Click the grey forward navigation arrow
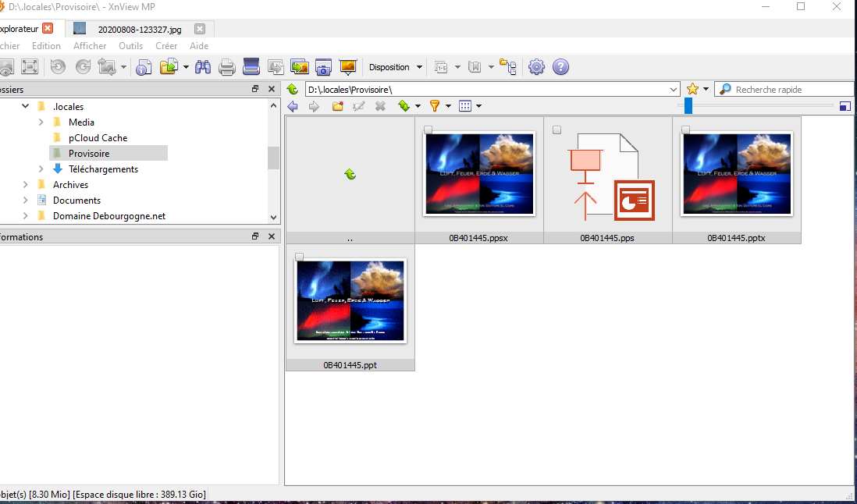857x504 pixels. (314, 106)
